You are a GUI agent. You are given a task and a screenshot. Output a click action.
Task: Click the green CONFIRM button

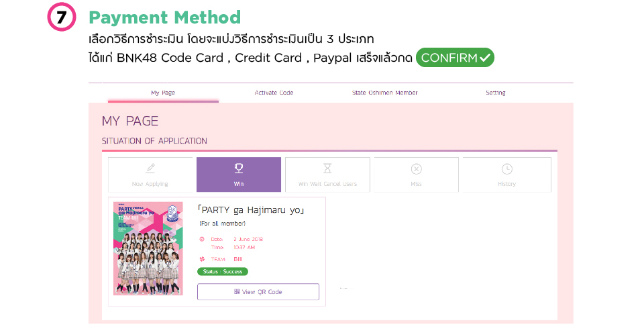(x=455, y=58)
